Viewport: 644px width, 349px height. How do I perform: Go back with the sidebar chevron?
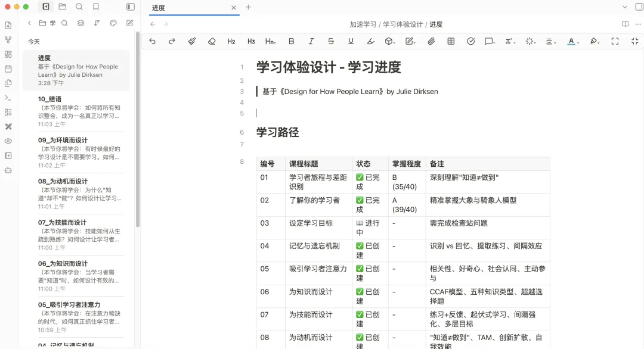point(30,23)
